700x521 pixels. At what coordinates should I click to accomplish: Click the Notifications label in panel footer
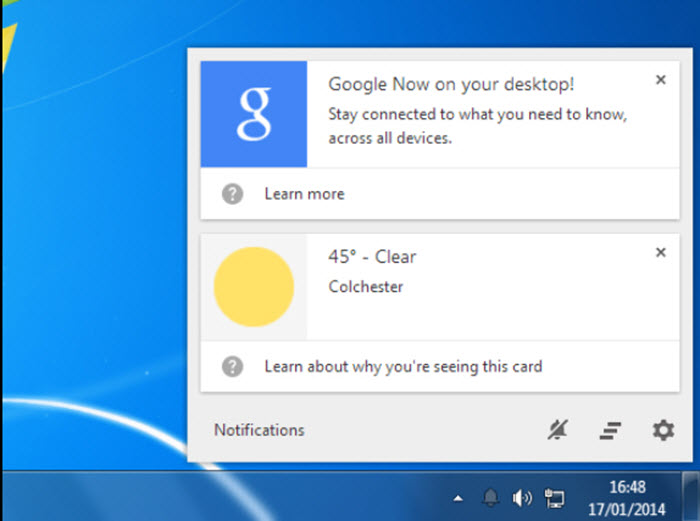pos(259,430)
